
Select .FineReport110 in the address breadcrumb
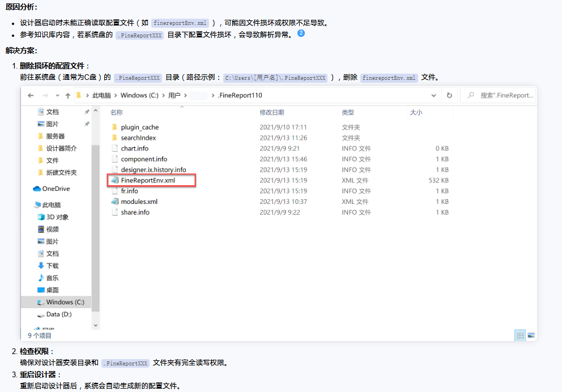pos(240,95)
